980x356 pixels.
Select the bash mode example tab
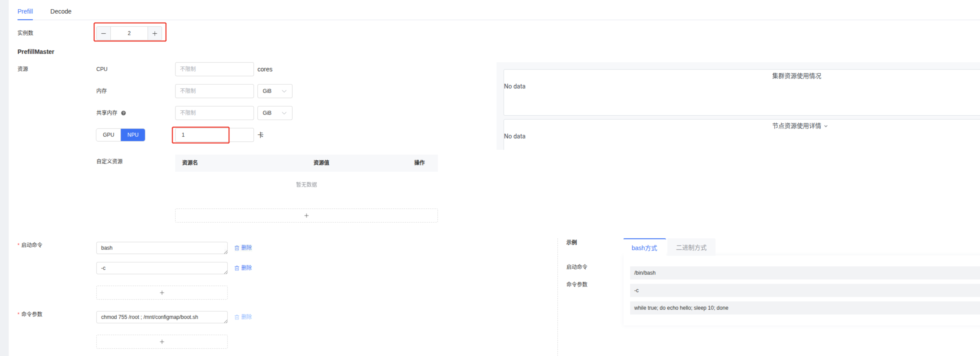(644, 248)
